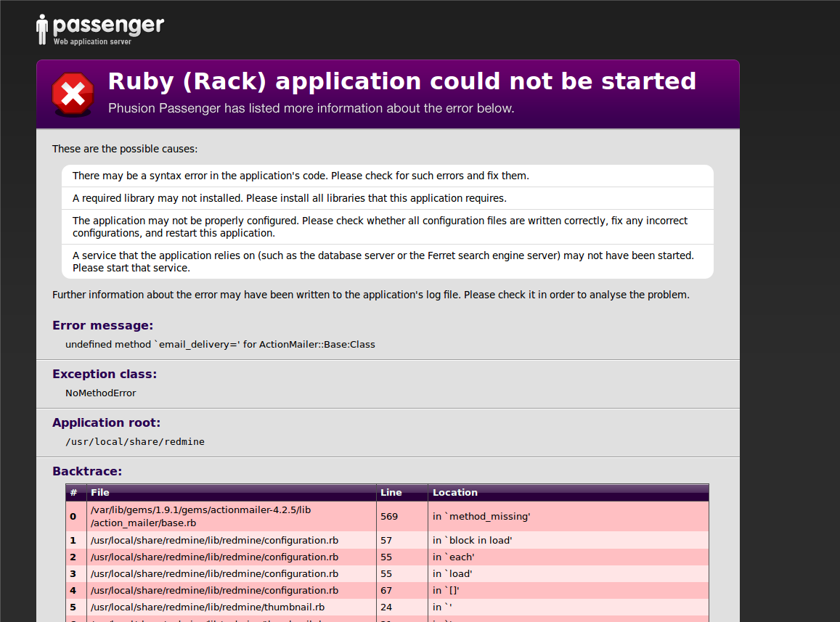Click the red X error icon

point(73,94)
